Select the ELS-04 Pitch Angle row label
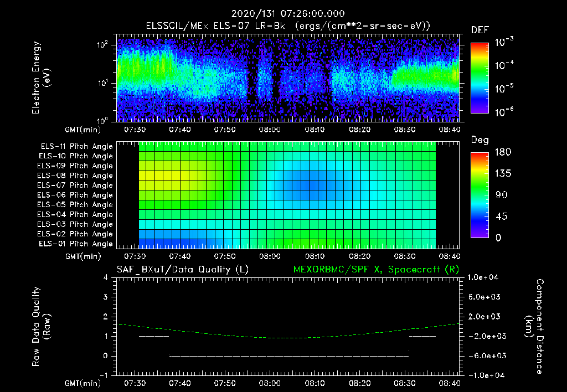Screen dimensions: 567x392 click(x=75, y=214)
